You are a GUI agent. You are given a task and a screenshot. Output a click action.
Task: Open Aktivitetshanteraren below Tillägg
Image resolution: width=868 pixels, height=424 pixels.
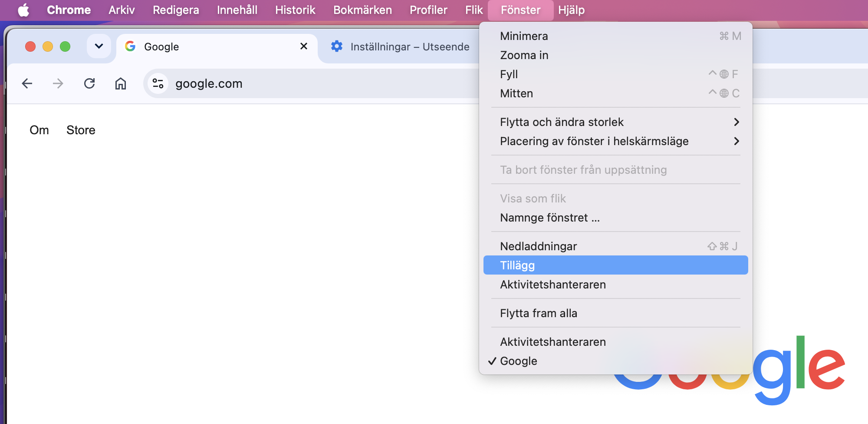615,285
